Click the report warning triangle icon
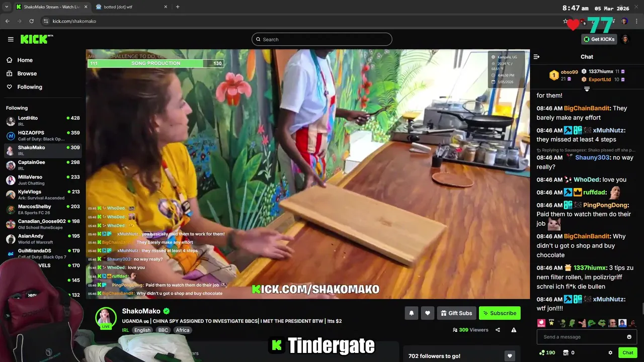 (514, 330)
